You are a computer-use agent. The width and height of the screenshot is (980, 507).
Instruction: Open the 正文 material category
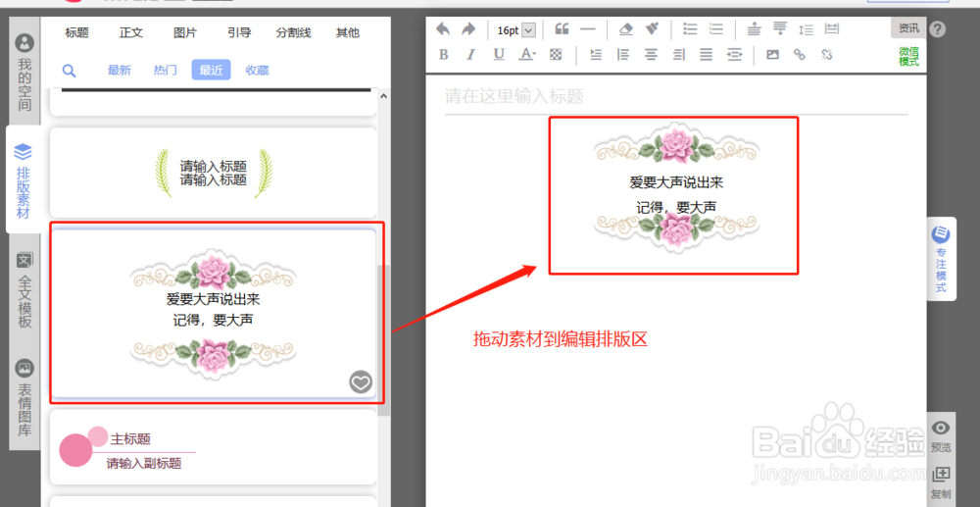(x=131, y=33)
